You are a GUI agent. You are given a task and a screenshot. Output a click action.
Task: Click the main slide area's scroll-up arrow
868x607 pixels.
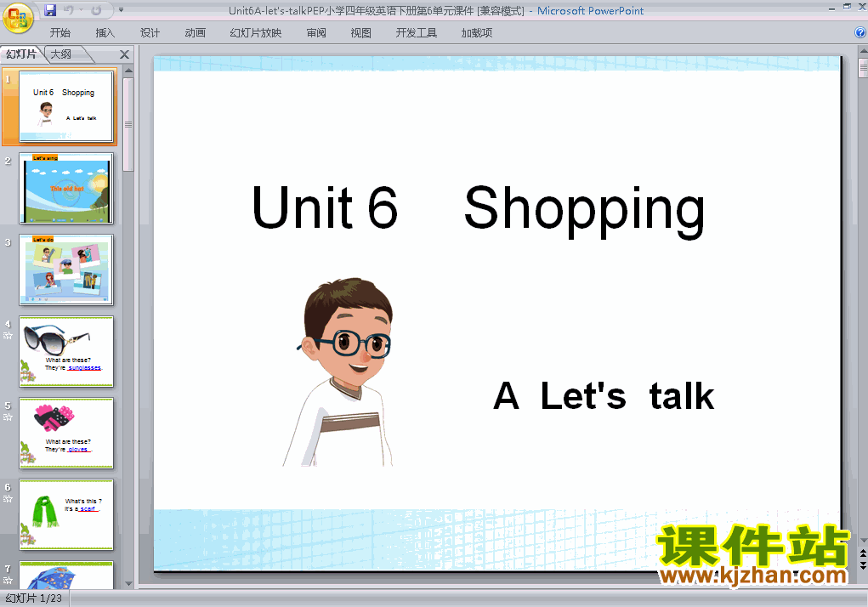[863, 52]
